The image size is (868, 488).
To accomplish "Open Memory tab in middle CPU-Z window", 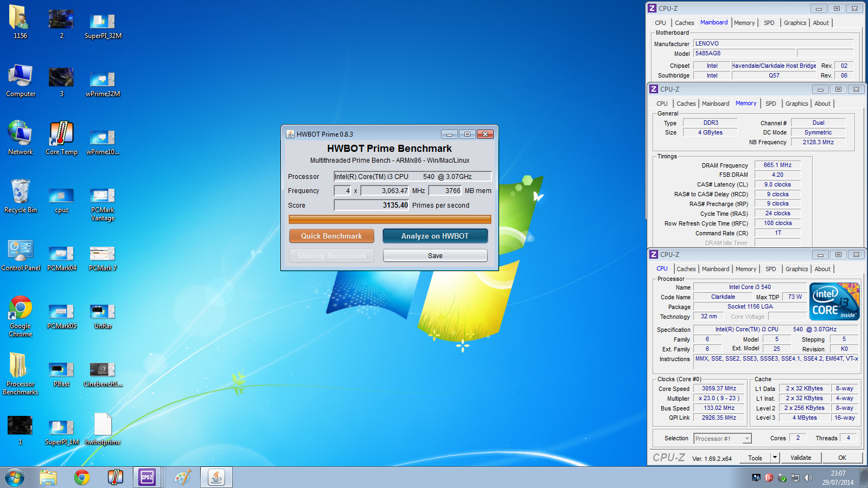I will tap(746, 103).
